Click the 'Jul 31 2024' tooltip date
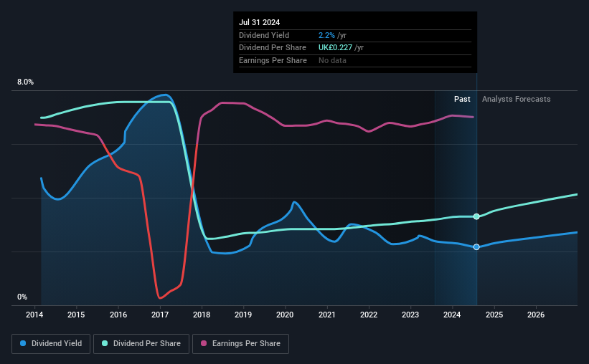The image size is (589, 364). pyautogui.click(x=259, y=22)
